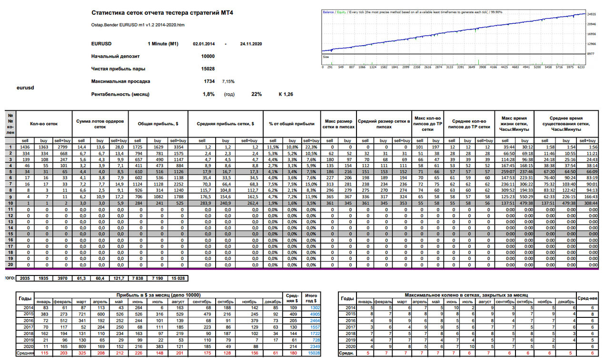This screenshot has width=614, height=364.
Task: Click the coefficient text "К 1,26"
Action: 286,94
